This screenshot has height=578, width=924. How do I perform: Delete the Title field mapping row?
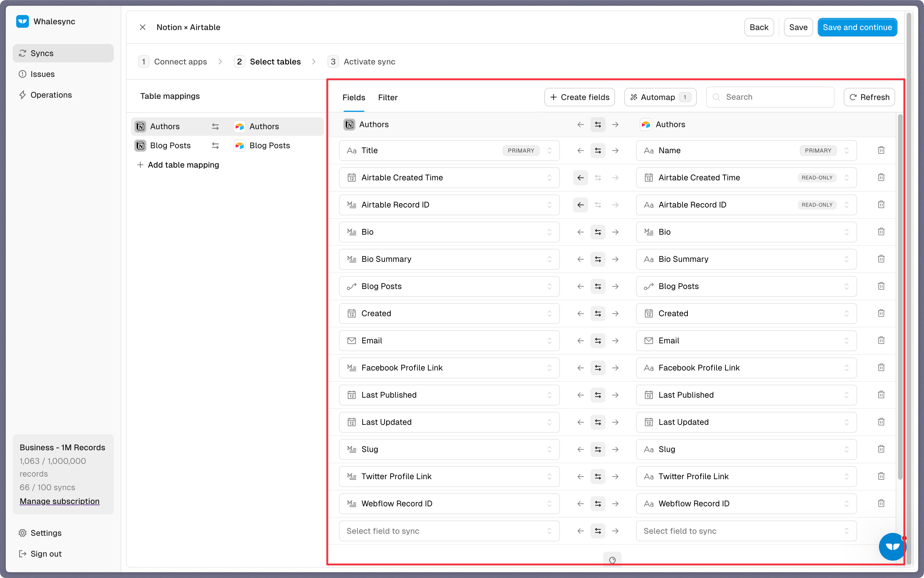pos(881,150)
